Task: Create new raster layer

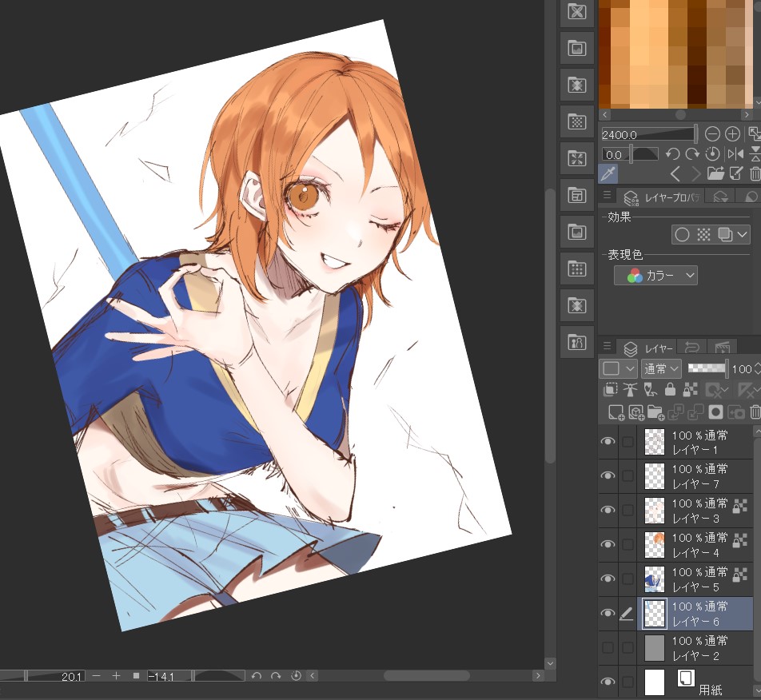Action: coord(616,412)
